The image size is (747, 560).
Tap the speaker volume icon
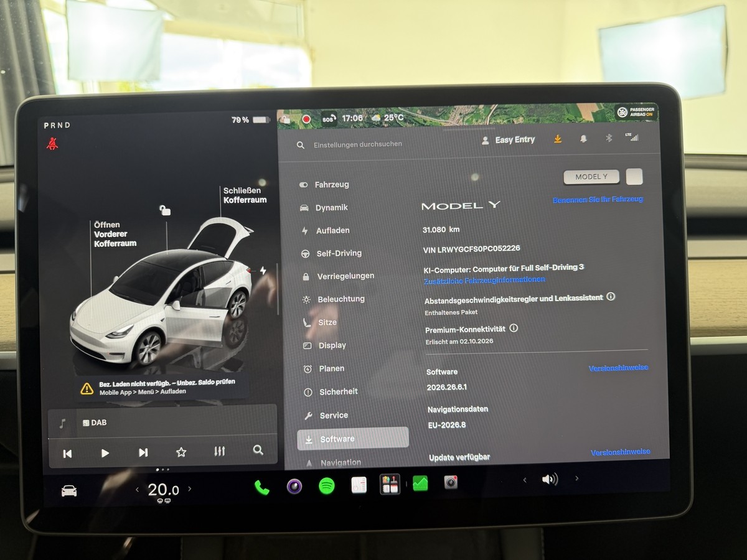tap(550, 479)
